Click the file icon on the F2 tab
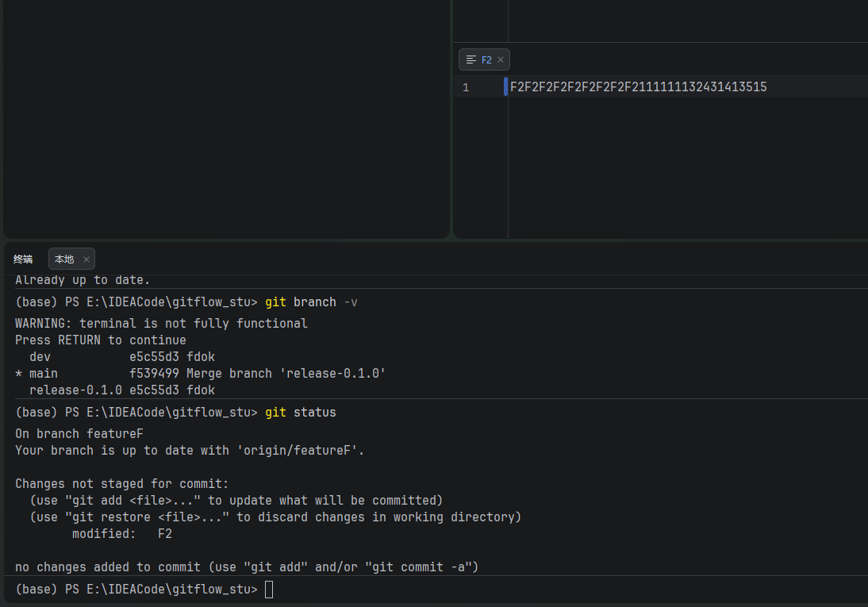Viewport: 868px width, 607px height. coord(471,60)
